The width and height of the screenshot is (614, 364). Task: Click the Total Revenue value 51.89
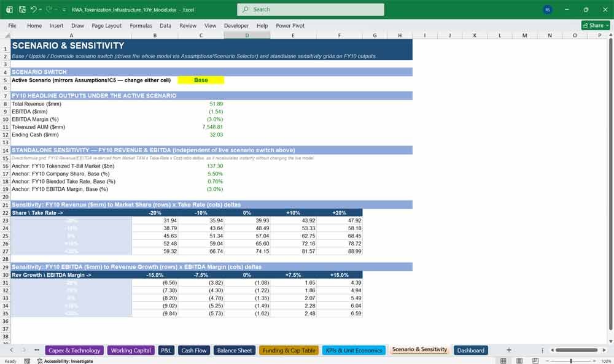[216, 104]
